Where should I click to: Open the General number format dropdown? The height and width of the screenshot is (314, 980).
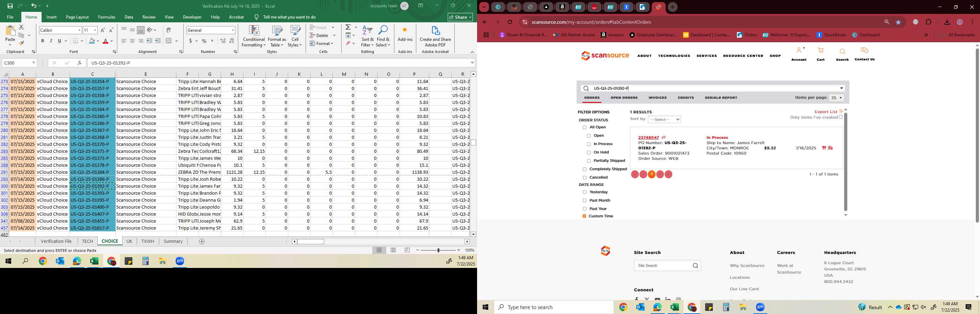click(x=233, y=30)
